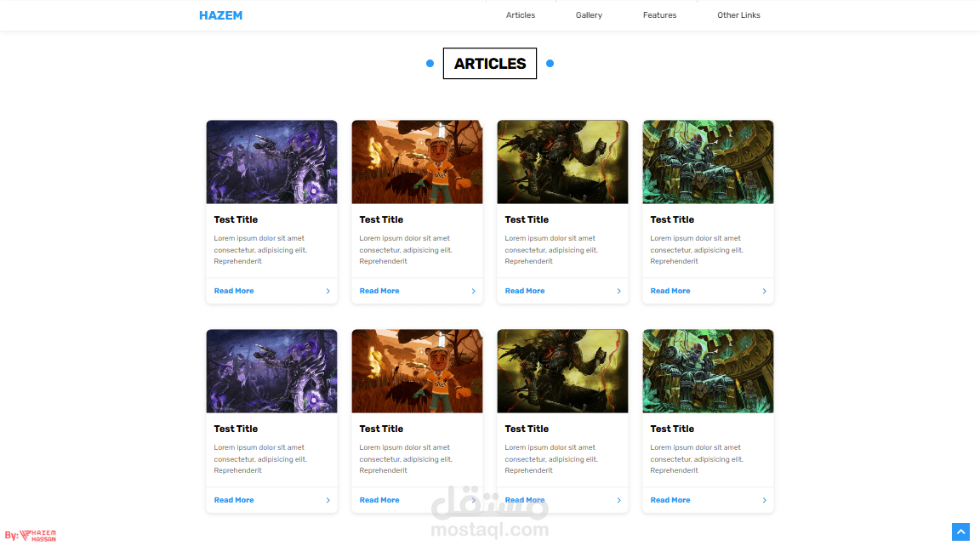Click Read More on bottom-row dark knight card
980x551 pixels.
point(524,500)
